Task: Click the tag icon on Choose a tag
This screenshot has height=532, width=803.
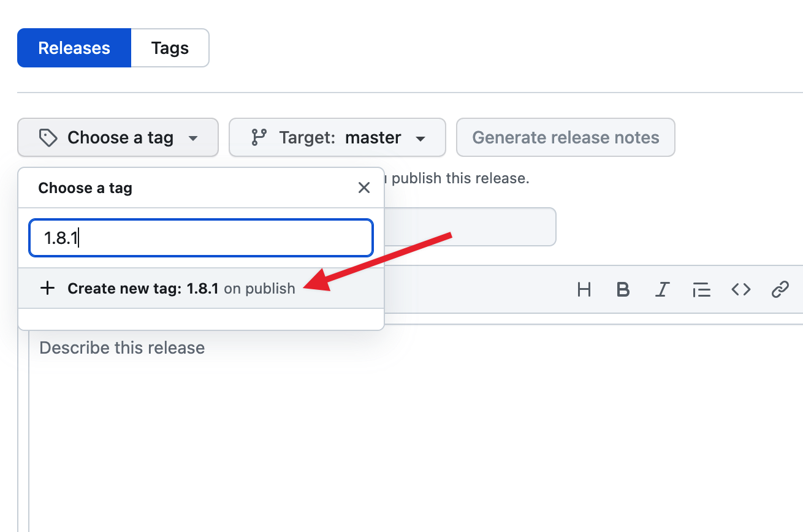Action: [48, 137]
